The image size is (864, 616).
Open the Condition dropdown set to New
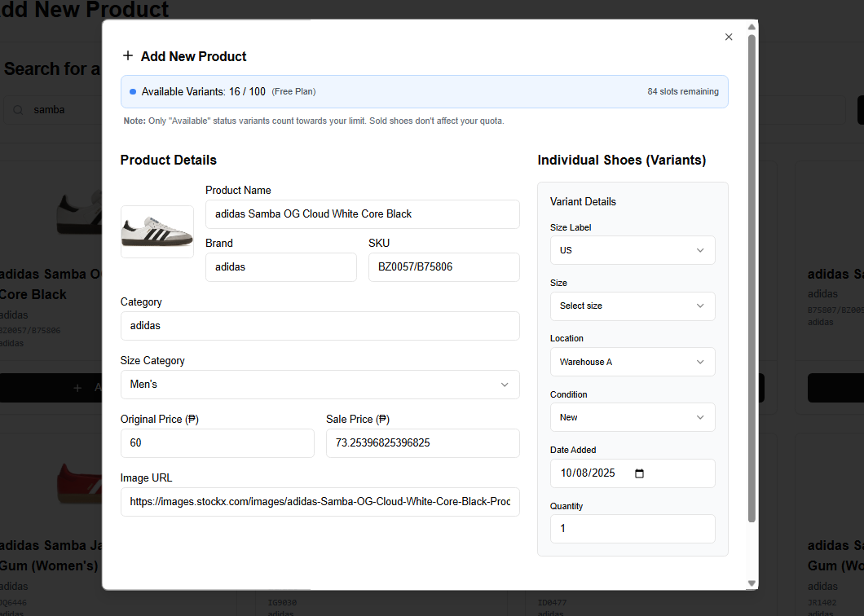coord(633,417)
